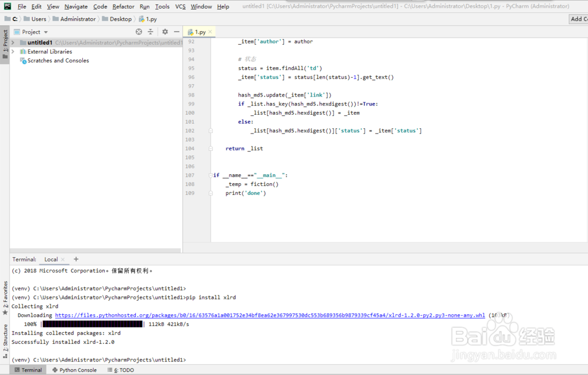Click the Desktop folder breadcrumb

pyautogui.click(x=116, y=19)
